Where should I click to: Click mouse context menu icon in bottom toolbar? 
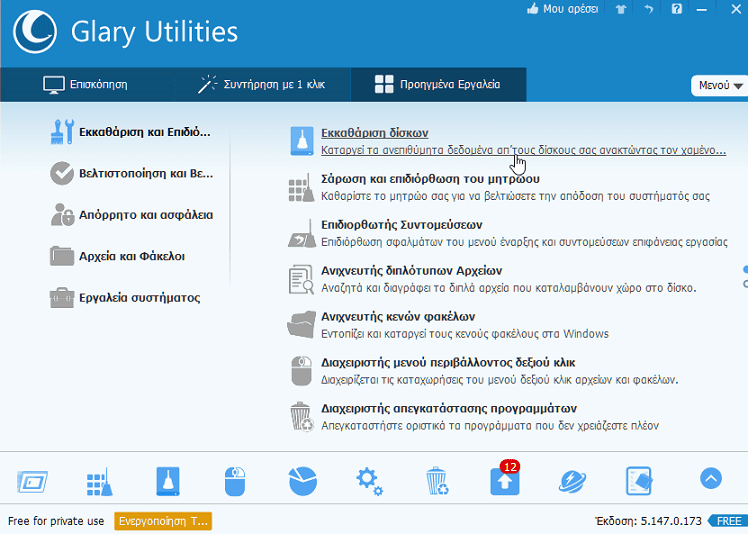pos(235,482)
